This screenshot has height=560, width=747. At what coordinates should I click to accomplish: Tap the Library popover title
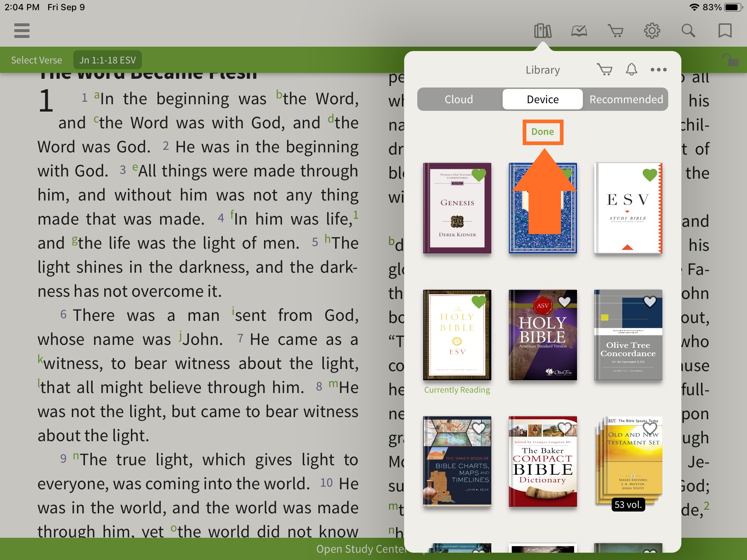click(543, 70)
